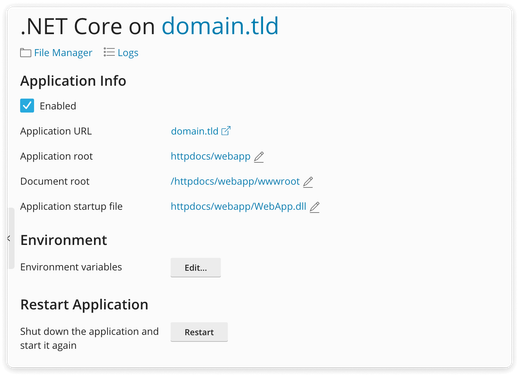Click the Application URL label

tap(56, 131)
